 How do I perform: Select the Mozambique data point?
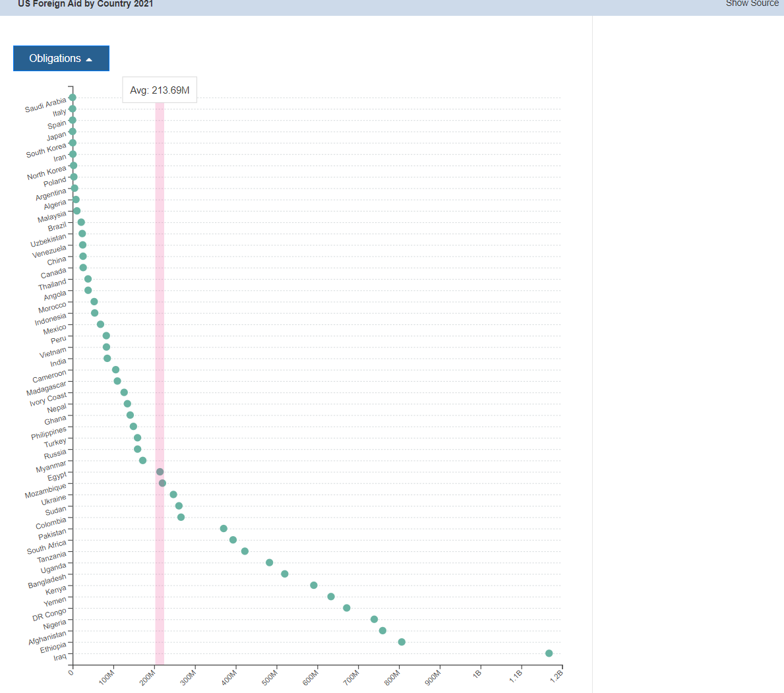[162, 483]
